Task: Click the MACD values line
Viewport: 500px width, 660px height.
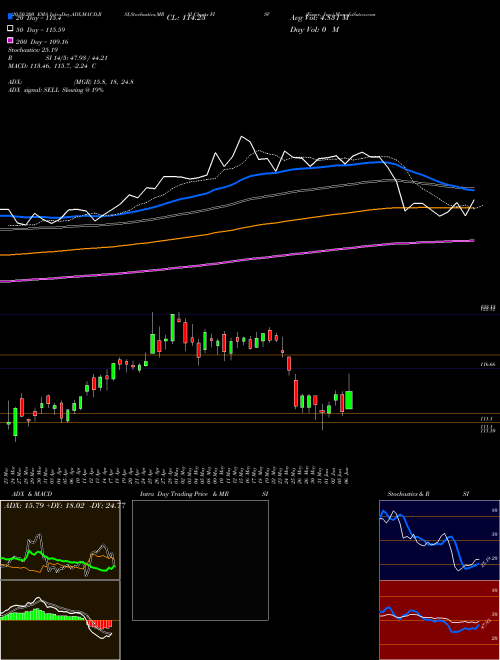Action: (52, 66)
